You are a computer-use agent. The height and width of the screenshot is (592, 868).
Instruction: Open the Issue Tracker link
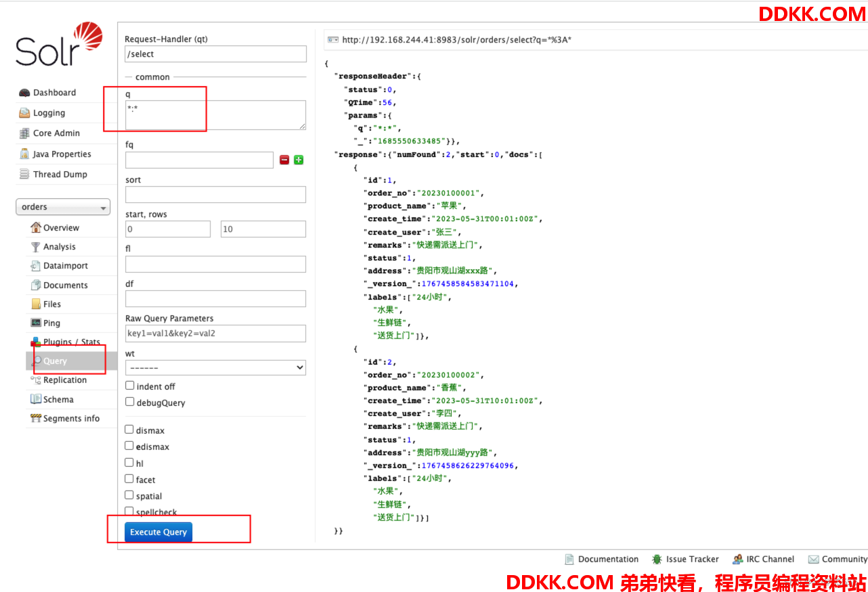tap(693, 560)
